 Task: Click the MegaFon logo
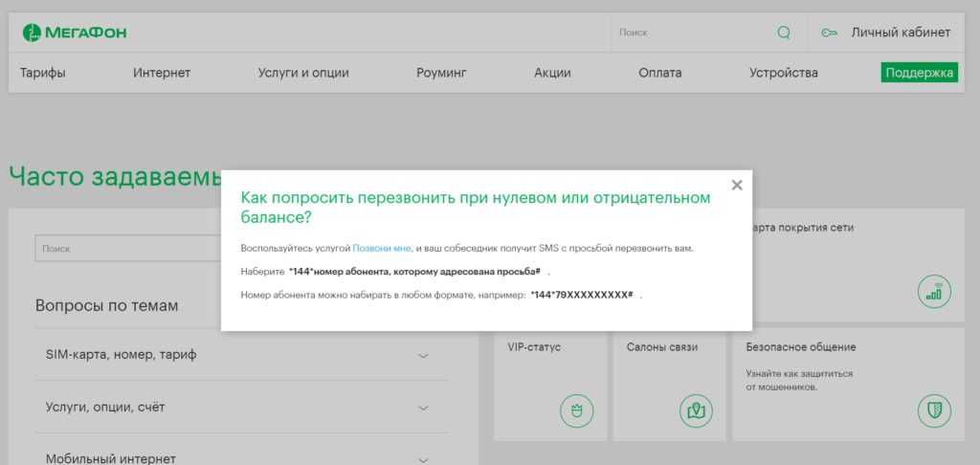75,33
